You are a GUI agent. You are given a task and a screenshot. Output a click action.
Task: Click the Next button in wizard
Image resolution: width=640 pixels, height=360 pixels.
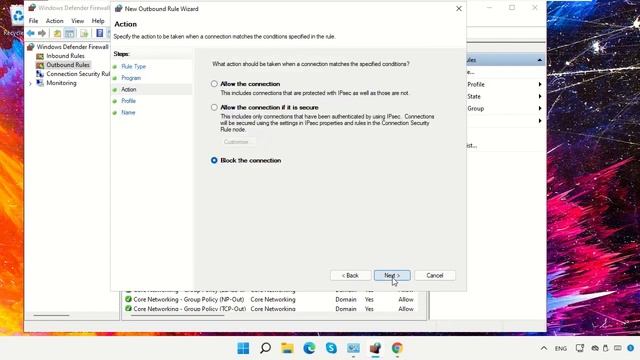(392, 276)
